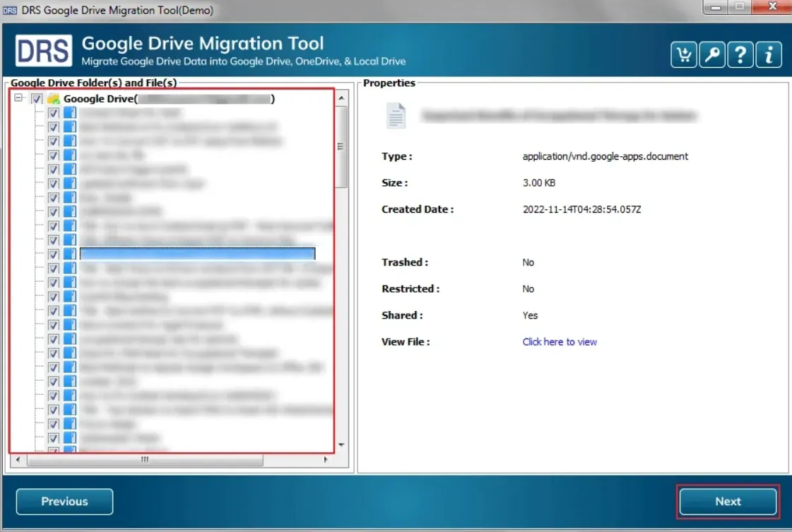The height and width of the screenshot is (532, 792).
Task: Click the Next button
Action: pyautogui.click(x=728, y=502)
